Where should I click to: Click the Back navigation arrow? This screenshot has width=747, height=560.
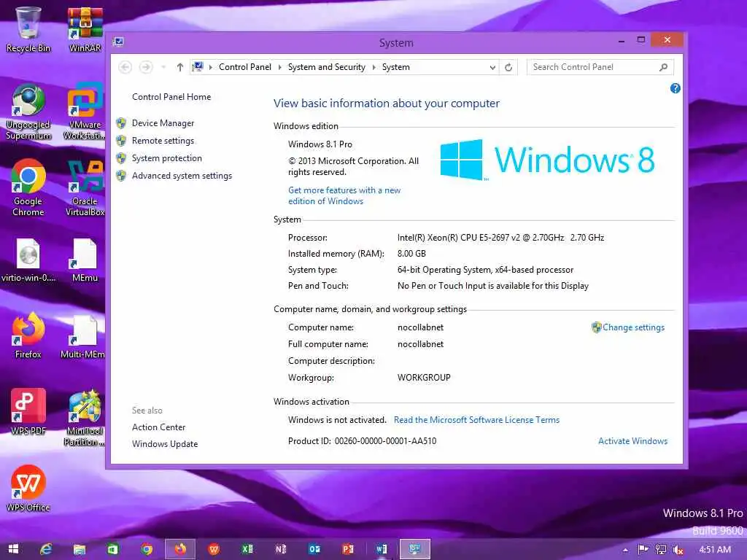[125, 67]
